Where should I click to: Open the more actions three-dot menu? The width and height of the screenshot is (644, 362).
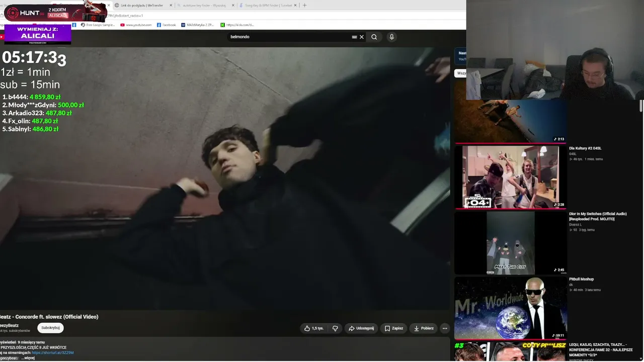[444, 328]
